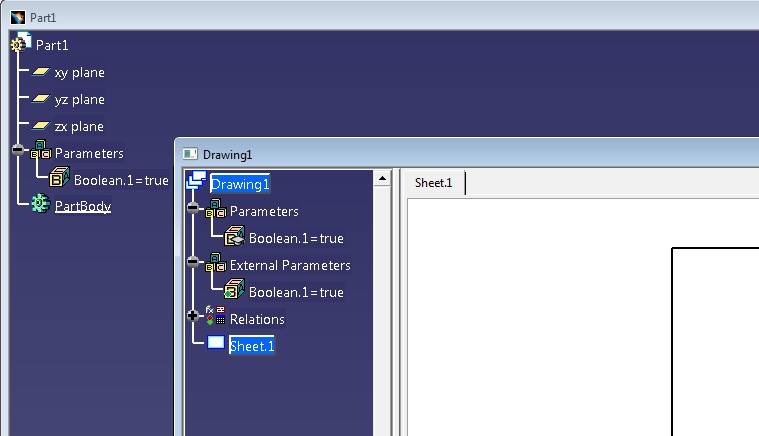Image resolution: width=759 pixels, height=436 pixels.
Task: Select 'Boolean.1=true' under Drawing1 Parameters
Action: pos(296,239)
